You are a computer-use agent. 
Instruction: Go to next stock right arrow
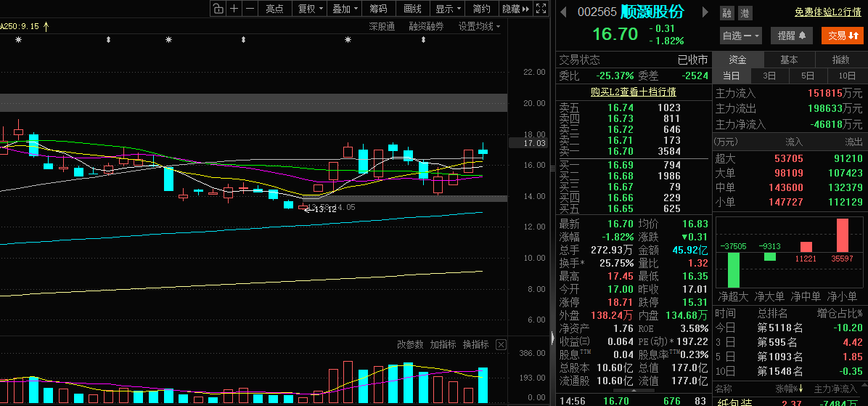(705, 12)
